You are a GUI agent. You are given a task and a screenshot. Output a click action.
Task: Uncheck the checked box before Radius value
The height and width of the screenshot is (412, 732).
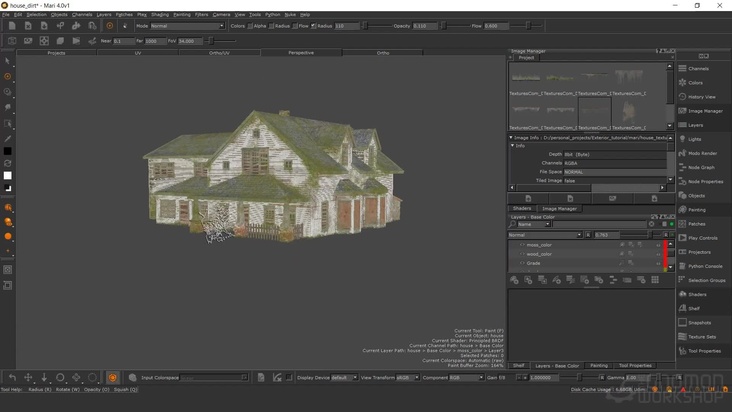pyautogui.click(x=313, y=26)
